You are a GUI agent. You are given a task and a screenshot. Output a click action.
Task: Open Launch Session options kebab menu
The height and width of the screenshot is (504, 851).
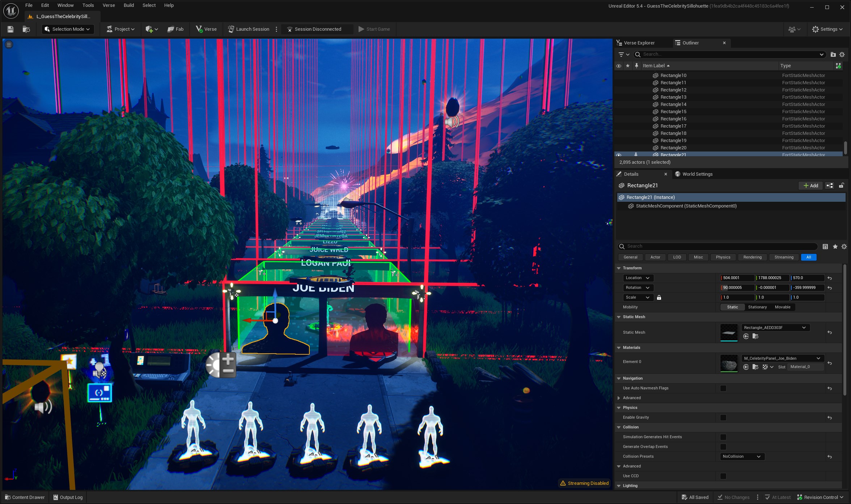276,29
